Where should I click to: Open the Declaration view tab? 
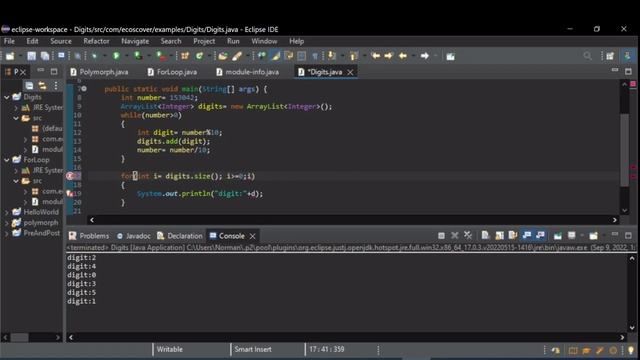tap(180, 236)
